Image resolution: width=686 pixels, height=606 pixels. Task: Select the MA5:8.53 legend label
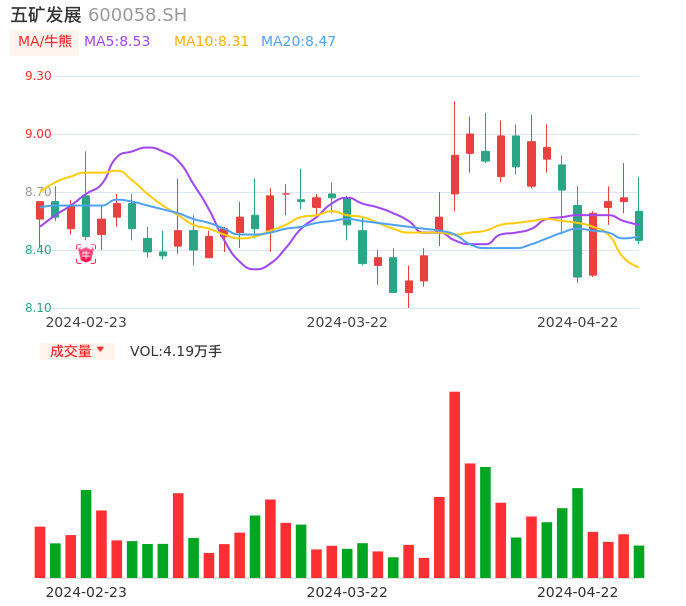pyautogui.click(x=117, y=42)
